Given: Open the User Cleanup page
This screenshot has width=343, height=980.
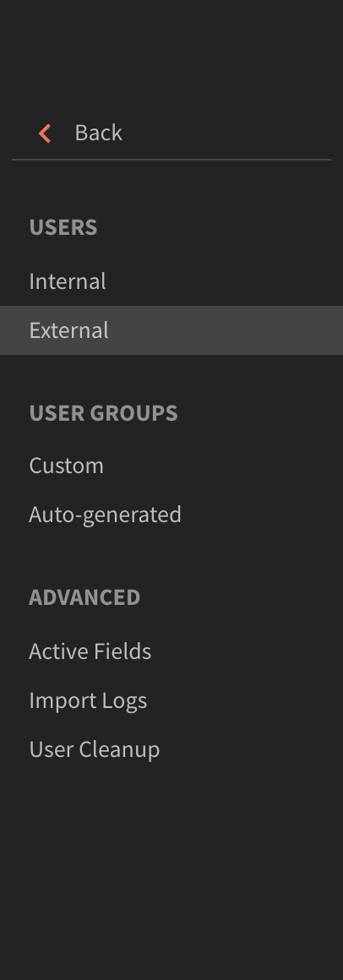Looking at the screenshot, I should coord(95,749).
